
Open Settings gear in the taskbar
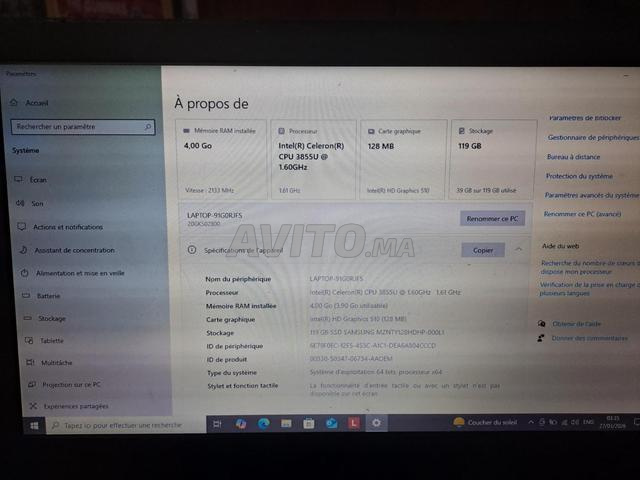pyautogui.click(x=376, y=423)
